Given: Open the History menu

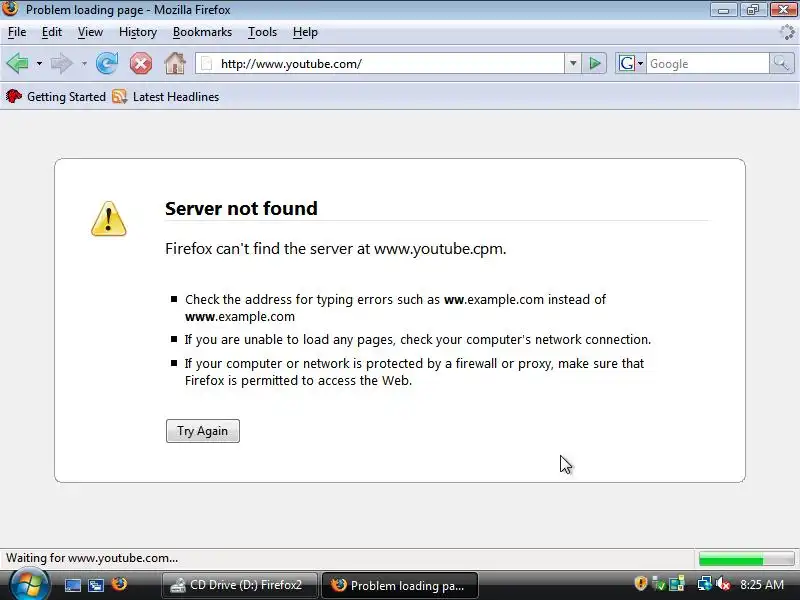Looking at the screenshot, I should pyautogui.click(x=138, y=32).
